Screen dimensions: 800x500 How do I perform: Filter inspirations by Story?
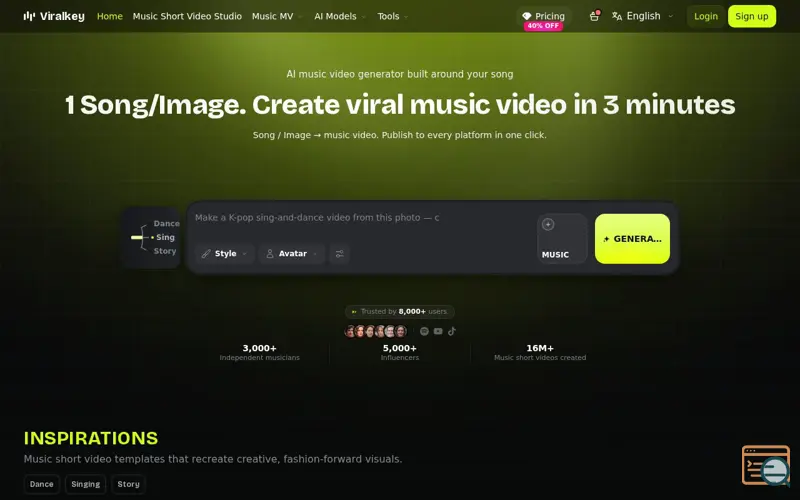click(x=129, y=484)
